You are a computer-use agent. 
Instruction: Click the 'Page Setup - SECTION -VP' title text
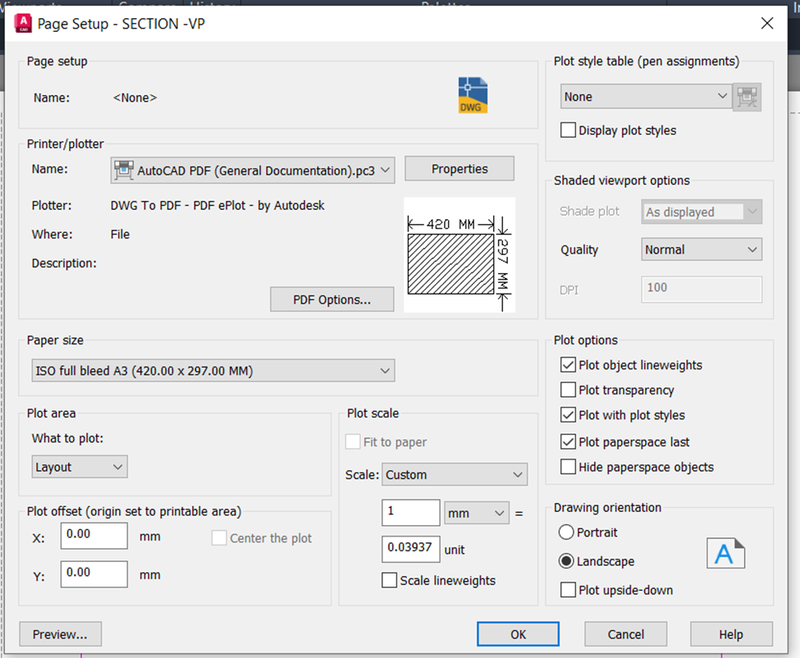coord(121,24)
